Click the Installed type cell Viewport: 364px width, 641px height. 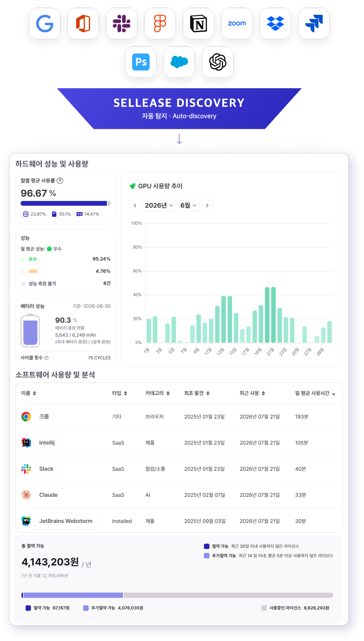122,521
